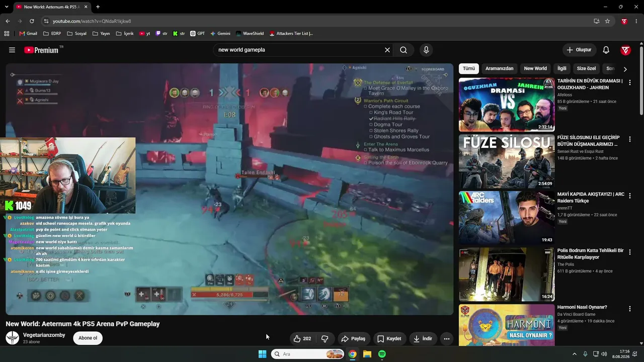Image resolution: width=644 pixels, height=362 pixels.
Task: Select the Size özel filter chip
Action: coord(586,68)
